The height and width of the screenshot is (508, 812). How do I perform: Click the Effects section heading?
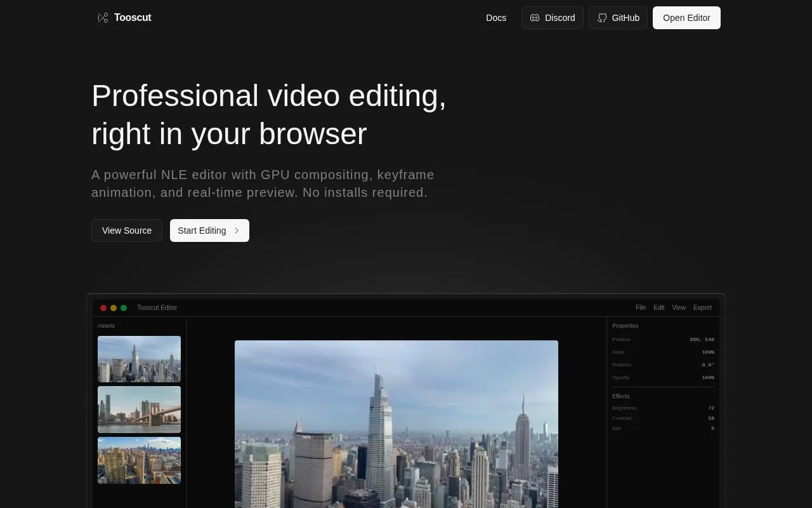point(620,396)
